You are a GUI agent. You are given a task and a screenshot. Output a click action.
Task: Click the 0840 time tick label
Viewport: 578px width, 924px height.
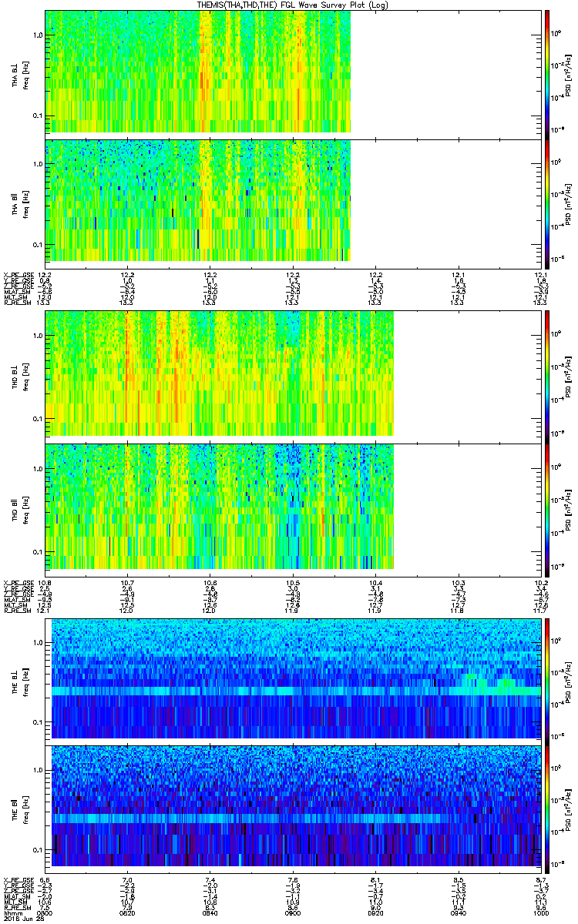pos(210,912)
